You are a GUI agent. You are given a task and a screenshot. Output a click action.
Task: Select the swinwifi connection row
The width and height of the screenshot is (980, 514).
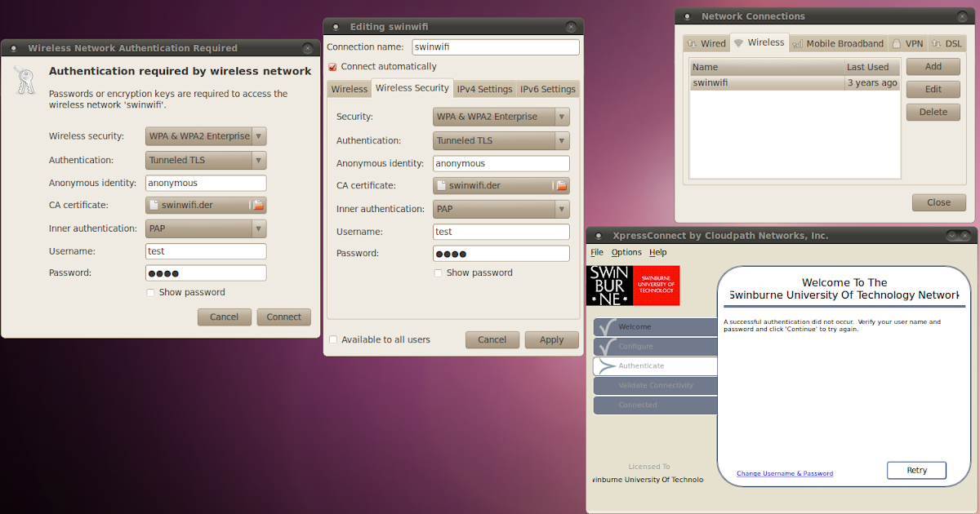pyautogui.click(x=795, y=82)
